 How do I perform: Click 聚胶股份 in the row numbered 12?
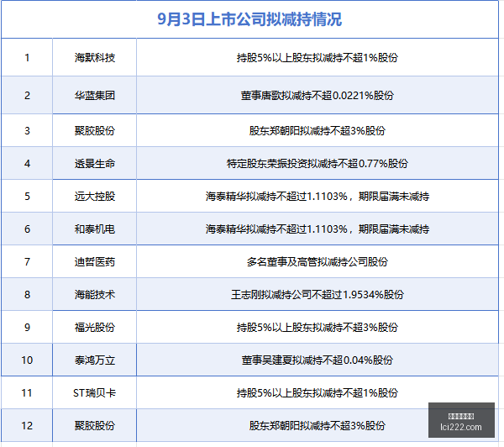[94, 426]
